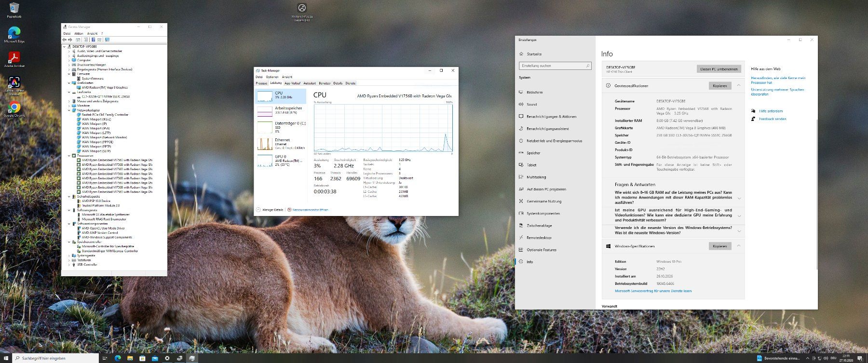Click Kopieren for Gerätespezifikationen
Image resolution: width=868 pixels, height=363 pixels.
719,86
